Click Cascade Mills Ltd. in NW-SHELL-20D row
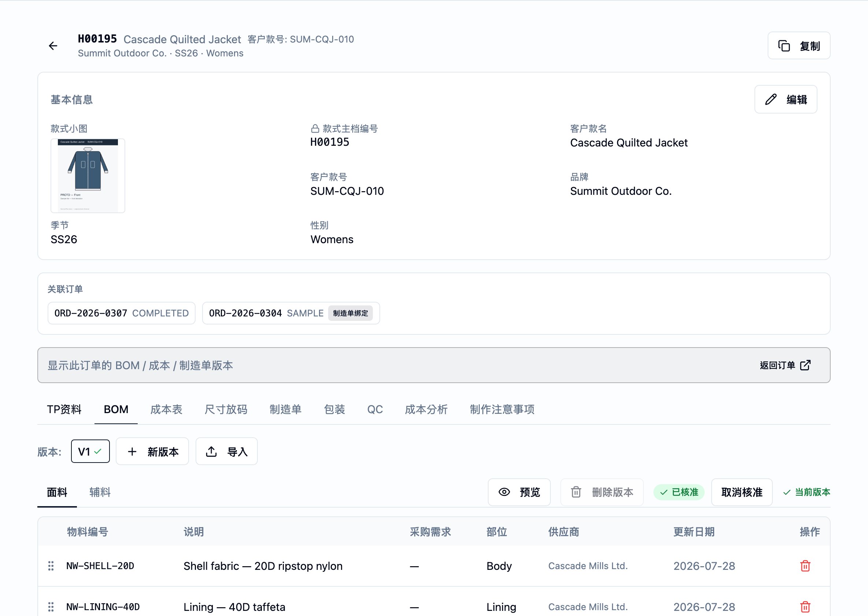This screenshot has width=868, height=616. pos(588,566)
